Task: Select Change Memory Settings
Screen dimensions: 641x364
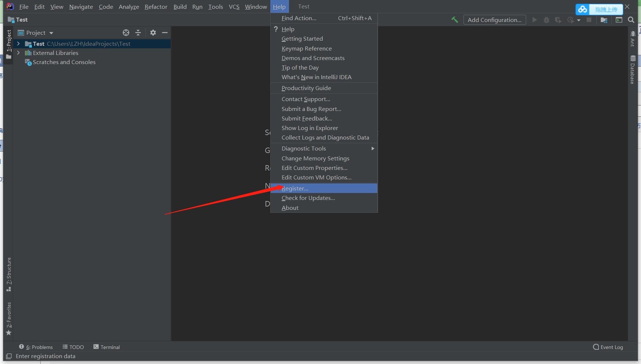Action: 324,158
